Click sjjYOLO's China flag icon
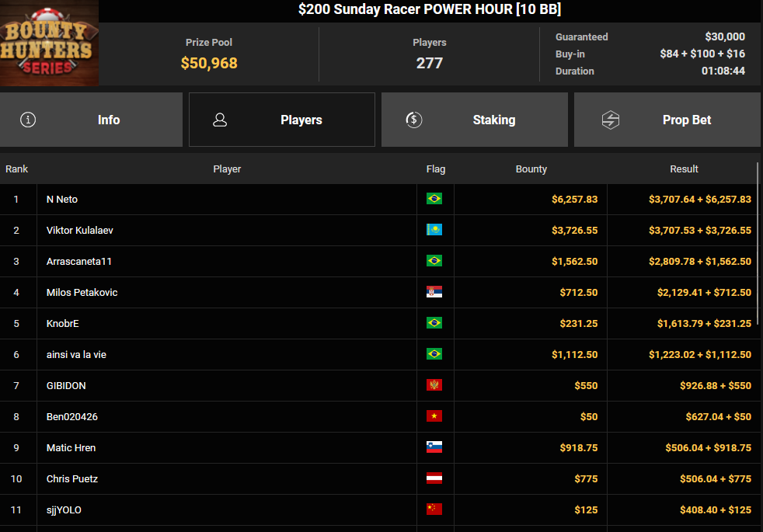The height and width of the screenshot is (532, 763). click(434, 509)
